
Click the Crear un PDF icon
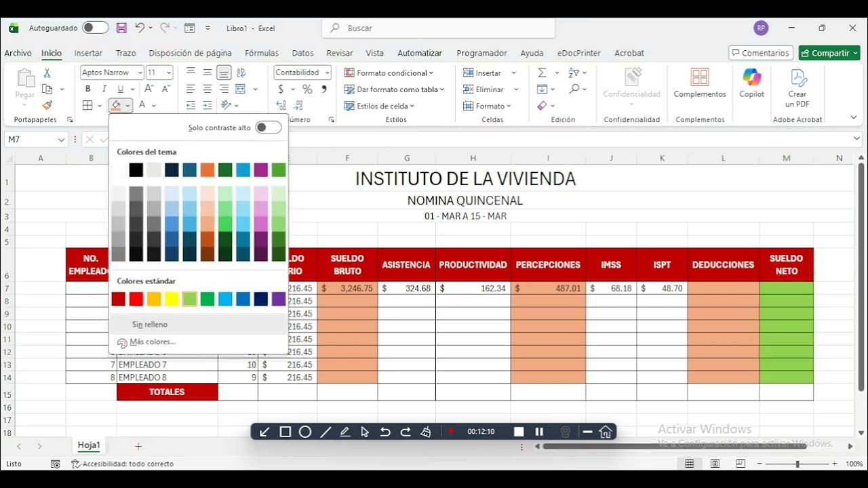[797, 87]
